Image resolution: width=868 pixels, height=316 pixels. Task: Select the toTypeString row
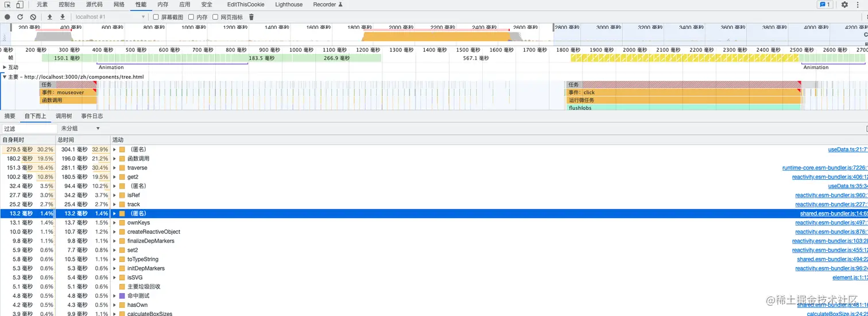434,259
